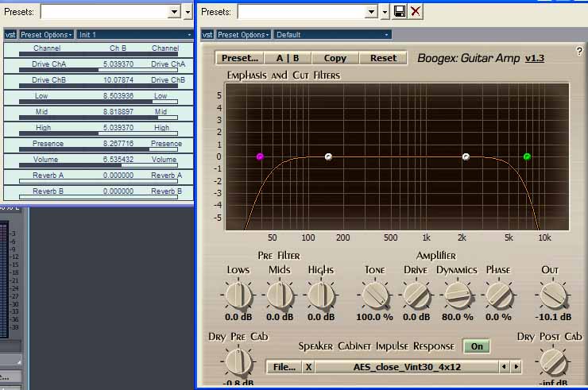Image resolution: width=588 pixels, height=390 pixels.
Task: Expand the Init 1 program dropdown
Action: (135, 34)
